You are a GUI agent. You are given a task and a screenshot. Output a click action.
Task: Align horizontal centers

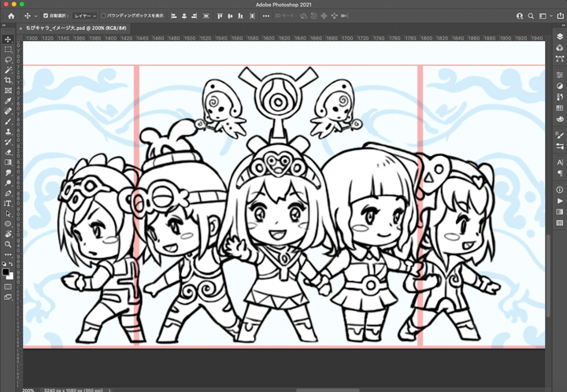point(184,16)
